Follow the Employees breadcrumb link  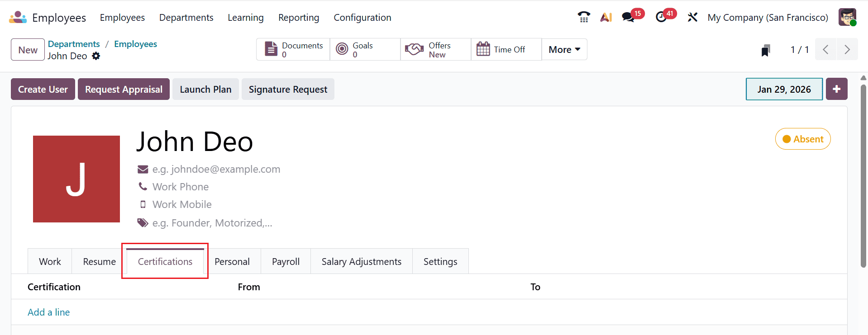[135, 44]
